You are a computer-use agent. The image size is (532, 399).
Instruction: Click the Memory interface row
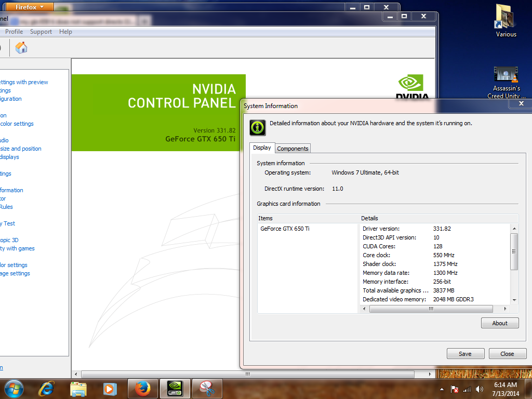pyautogui.click(x=435, y=282)
